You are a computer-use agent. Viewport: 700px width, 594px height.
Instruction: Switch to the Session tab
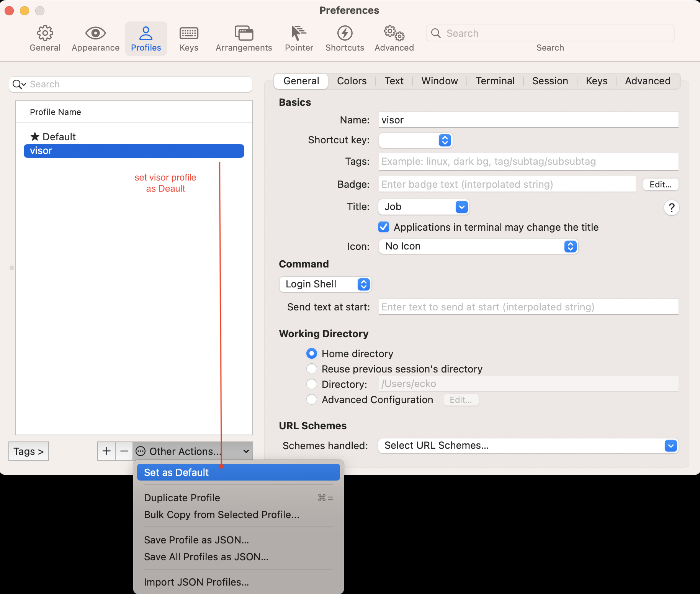click(550, 81)
